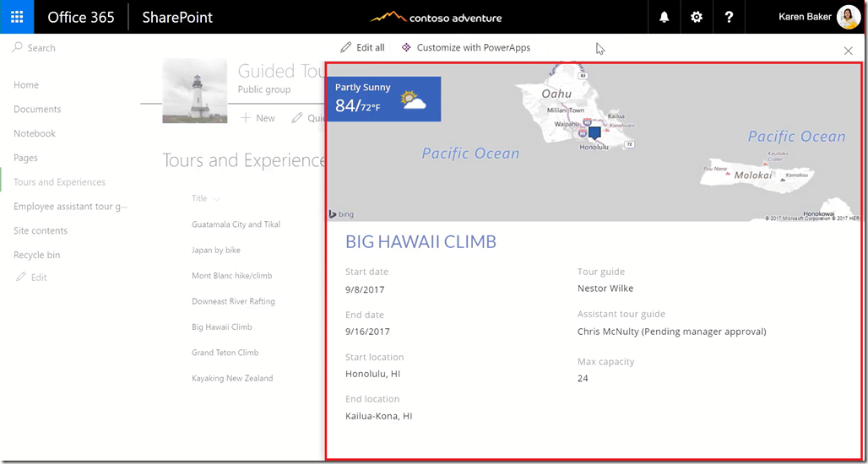The image size is (868, 464).
Task: Click Edit all button
Action: click(x=362, y=47)
